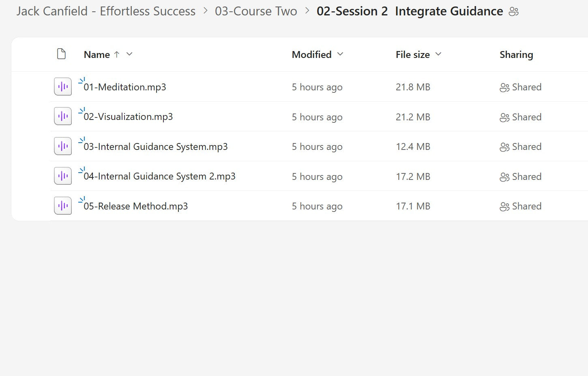Viewport: 588px width, 376px height.
Task: Open the 03-Course Two breadcrumb
Action: tap(256, 11)
